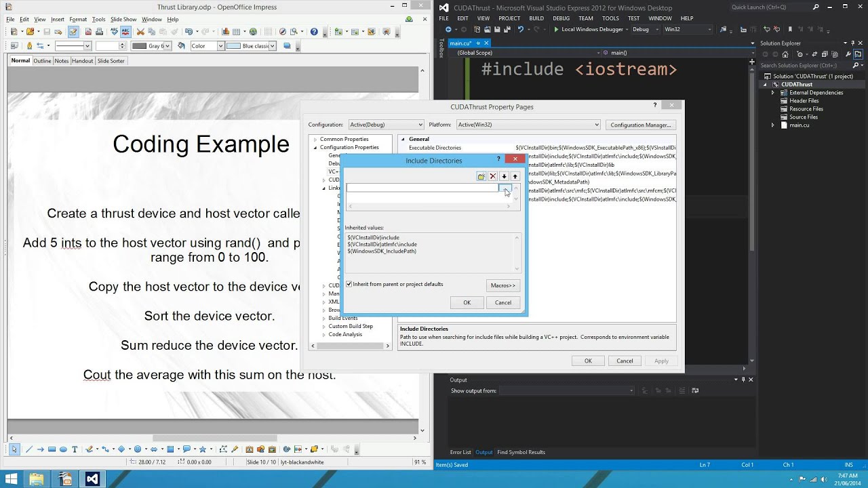The width and height of the screenshot is (868, 488).
Task: Click the Impress Spelling check icon
Action: [x=114, y=31]
